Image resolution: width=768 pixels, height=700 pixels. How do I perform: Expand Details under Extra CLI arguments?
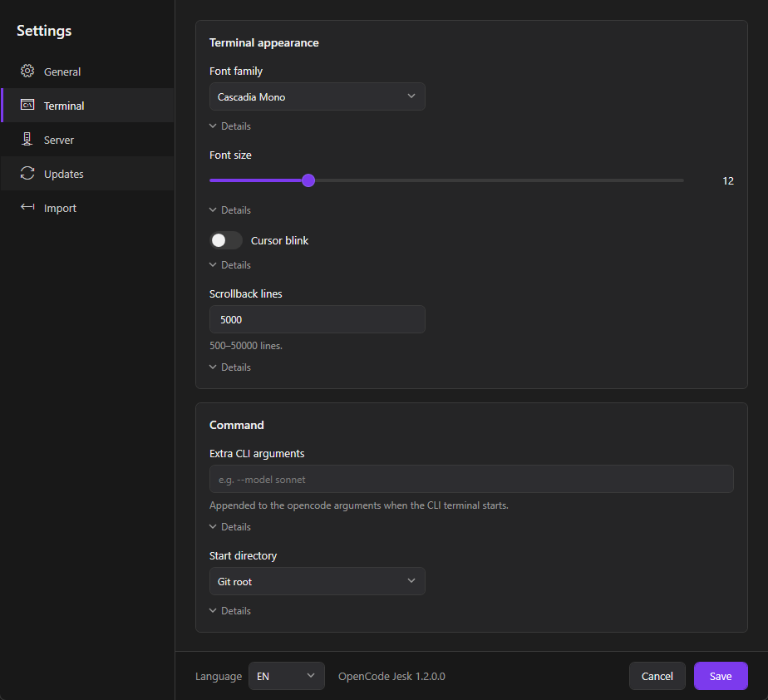click(x=230, y=527)
